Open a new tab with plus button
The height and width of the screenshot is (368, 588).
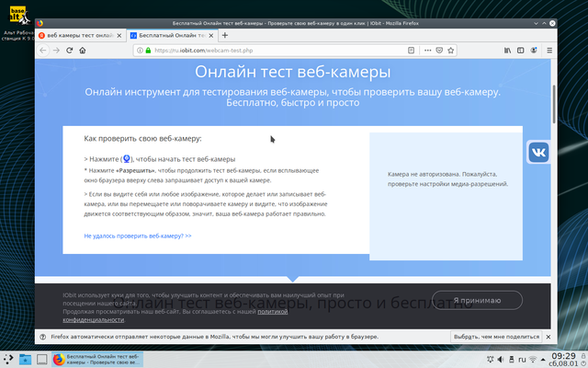(224, 35)
